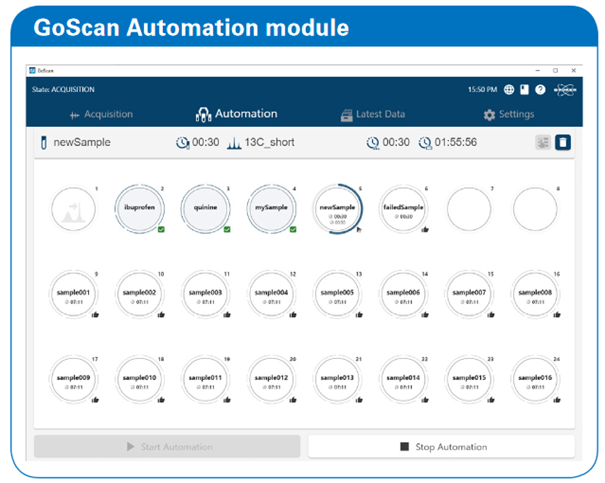Click the green check on mySample
605x483 pixels.
pyautogui.click(x=293, y=230)
